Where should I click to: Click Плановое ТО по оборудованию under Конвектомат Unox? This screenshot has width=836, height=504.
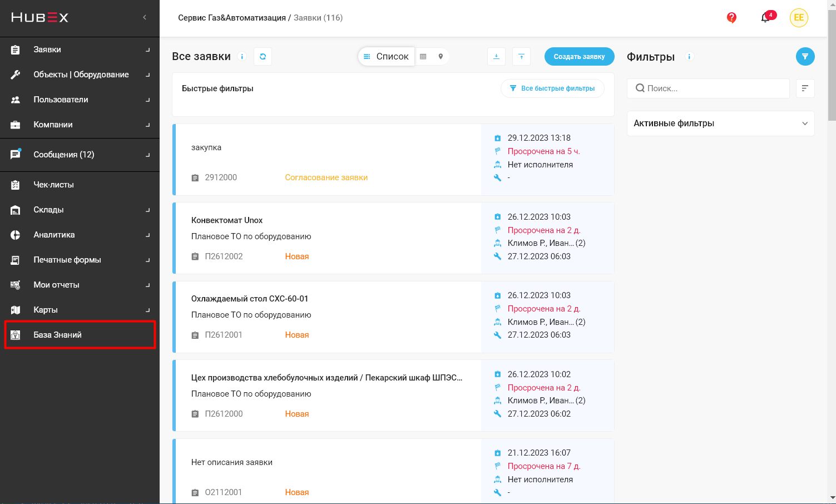pyautogui.click(x=251, y=236)
